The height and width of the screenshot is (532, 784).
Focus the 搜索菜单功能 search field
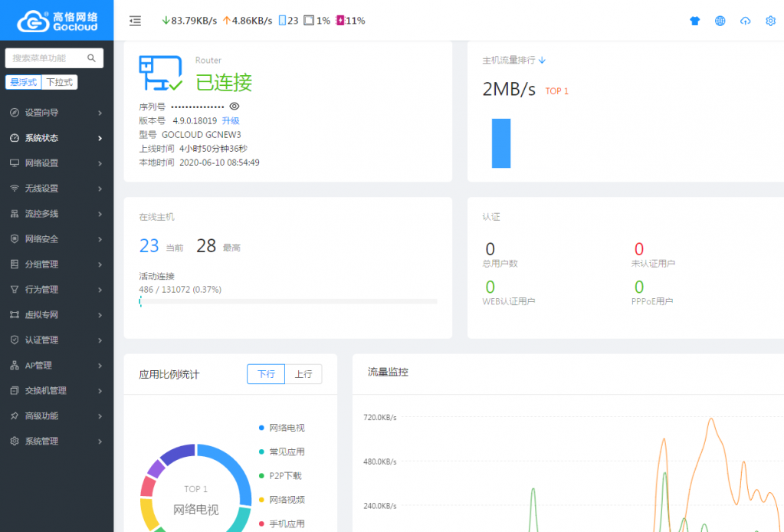[54, 58]
